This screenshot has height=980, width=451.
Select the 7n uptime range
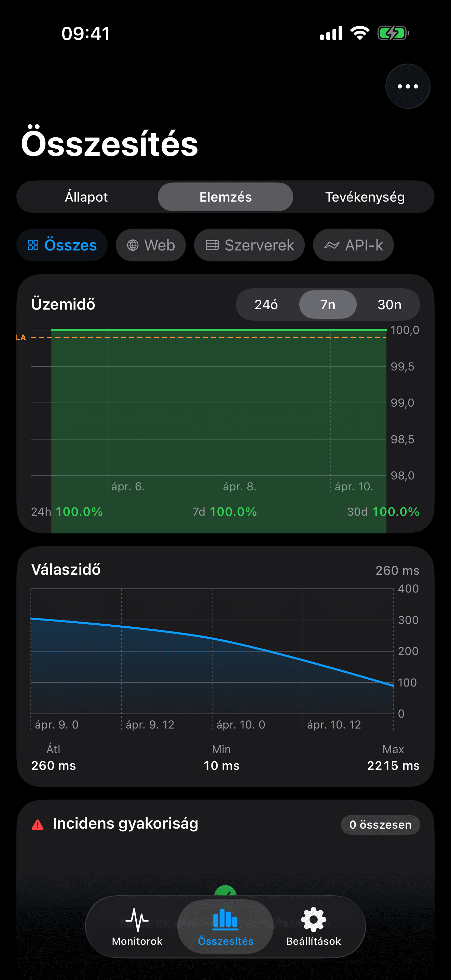(328, 305)
